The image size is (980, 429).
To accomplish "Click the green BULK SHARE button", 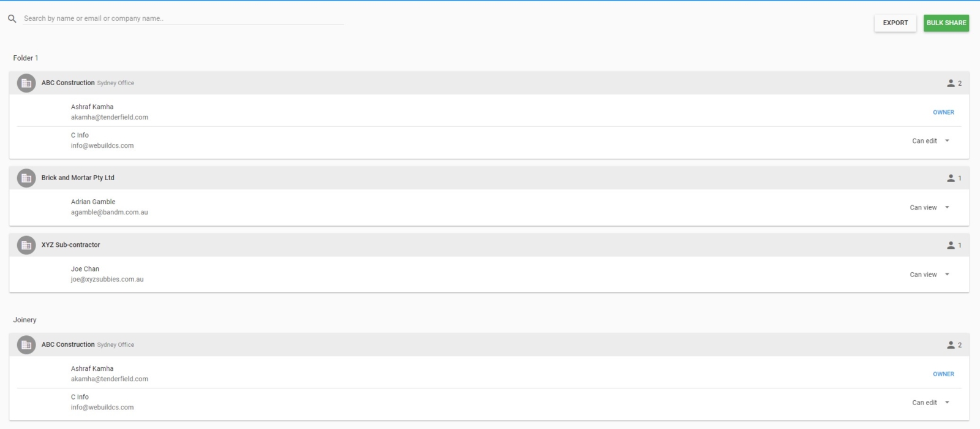I will (946, 23).
